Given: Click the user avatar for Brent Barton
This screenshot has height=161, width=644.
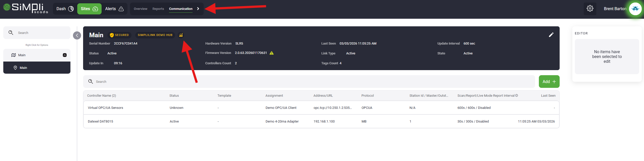Looking at the screenshot, I should coord(635,9).
